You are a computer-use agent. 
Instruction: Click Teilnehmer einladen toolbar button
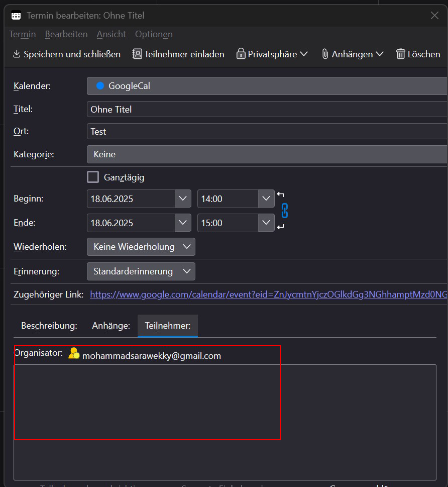click(178, 54)
